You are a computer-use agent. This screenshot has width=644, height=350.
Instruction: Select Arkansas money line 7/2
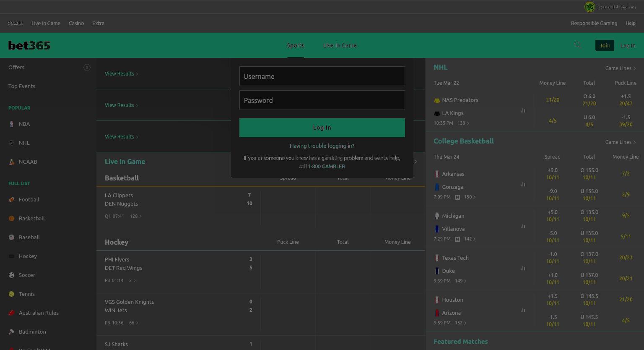626,174
